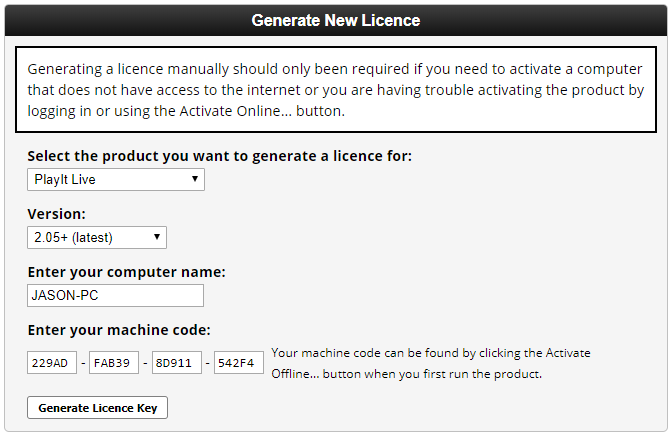Click the Generate New Licence header title

336,20
